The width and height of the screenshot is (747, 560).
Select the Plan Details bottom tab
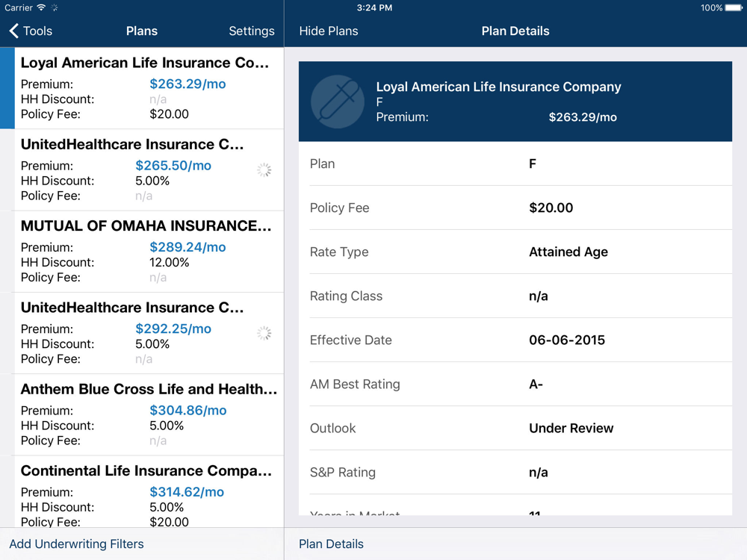(x=331, y=544)
